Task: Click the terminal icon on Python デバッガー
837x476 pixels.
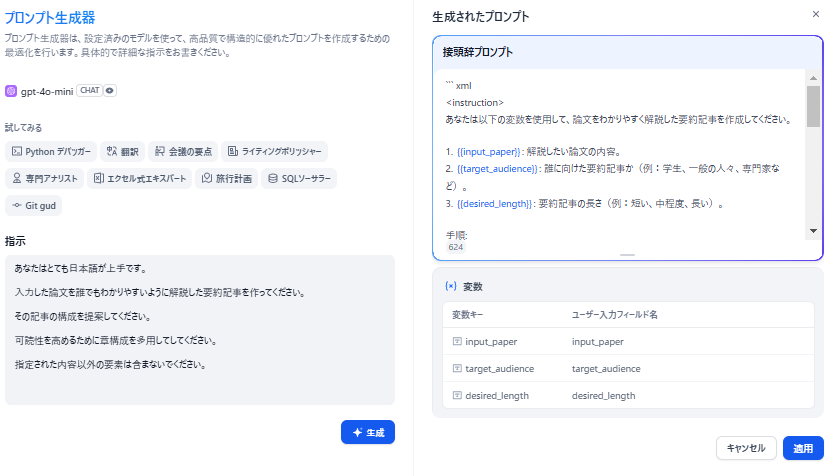Action: coord(17,152)
